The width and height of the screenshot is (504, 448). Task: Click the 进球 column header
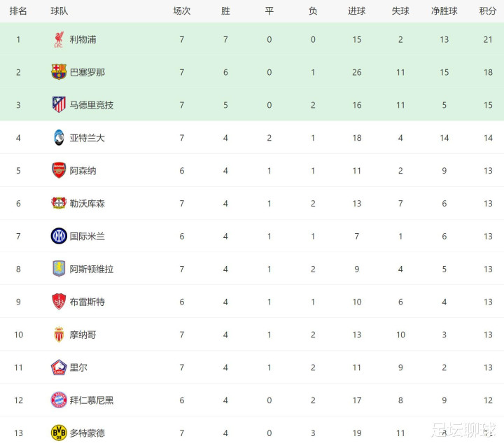(x=357, y=11)
